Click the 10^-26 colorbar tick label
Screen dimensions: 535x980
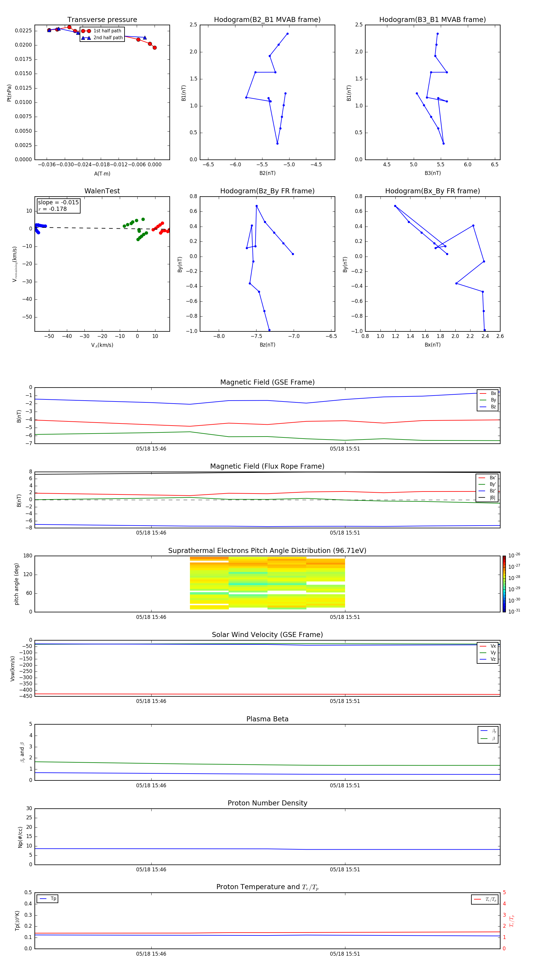click(514, 555)
